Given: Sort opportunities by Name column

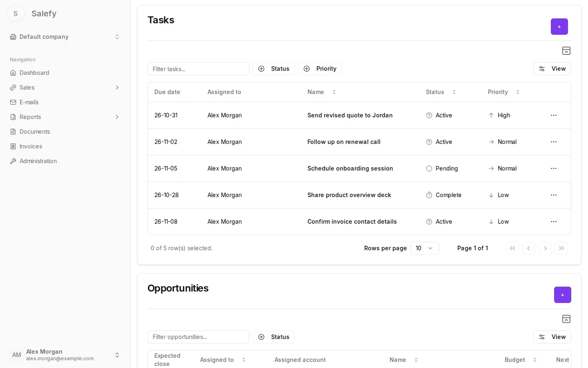Looking at the screenshot, I should [404, 360].
